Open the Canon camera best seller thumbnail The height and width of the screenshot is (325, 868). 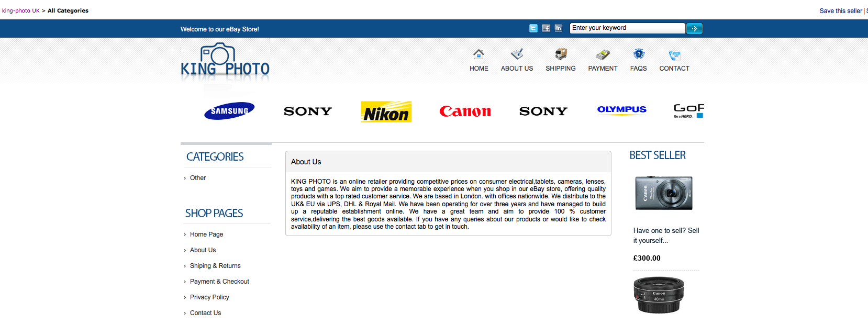tap(663, 193)
